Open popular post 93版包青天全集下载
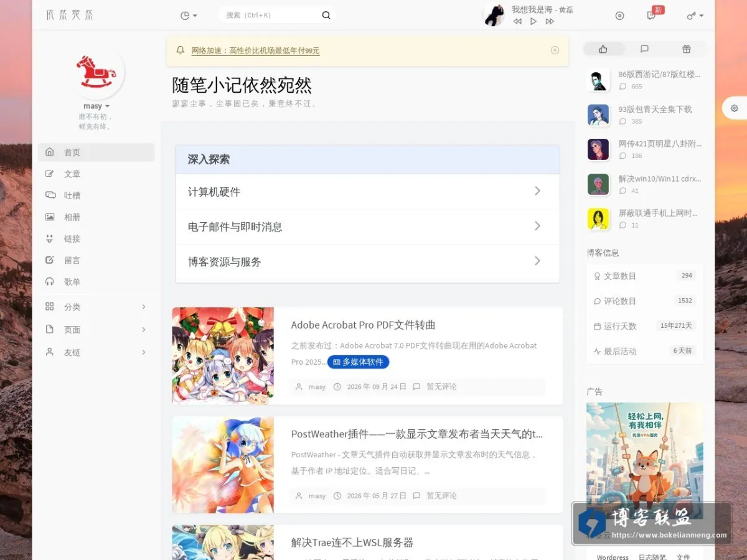The image size is (747, 560). pyautogui.click(x=655, y=110)
